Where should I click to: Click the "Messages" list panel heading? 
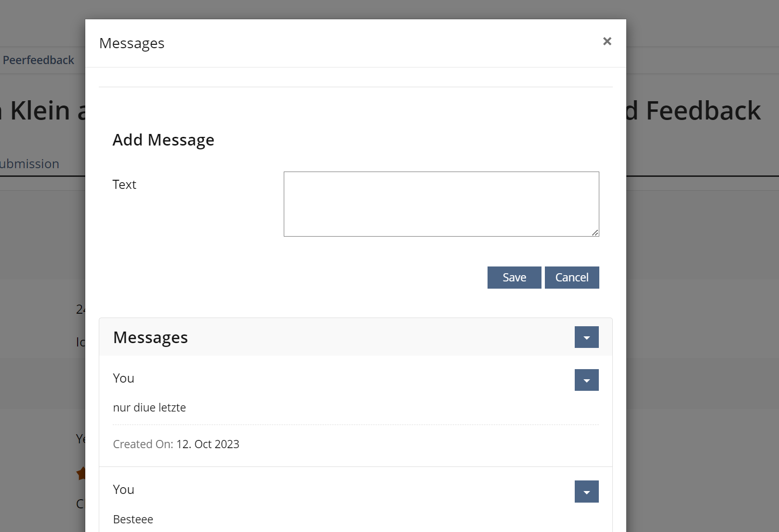(x=150, y=337)
